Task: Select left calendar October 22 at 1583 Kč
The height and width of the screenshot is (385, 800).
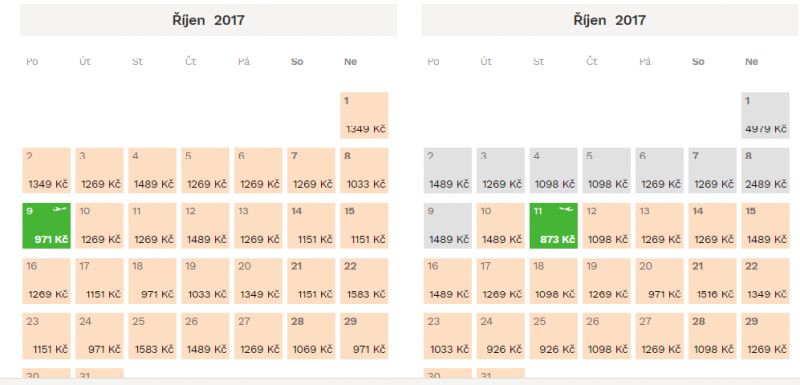Action: (364, 281)
